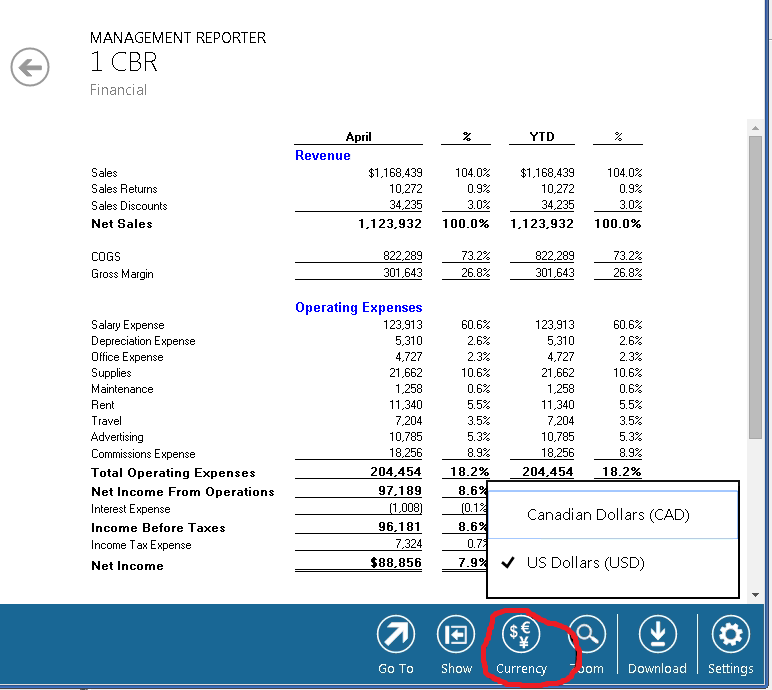Click the MANAGEMENT REPORTER heading
The image size is (772, 690).
pyautogui.click(x=178, y=38)
